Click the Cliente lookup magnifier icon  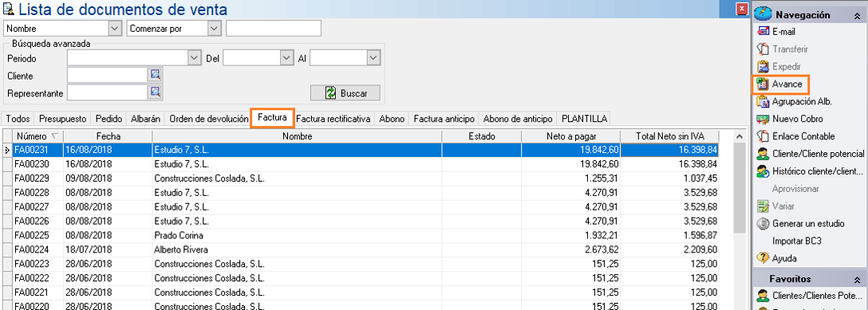pos(156,75)
